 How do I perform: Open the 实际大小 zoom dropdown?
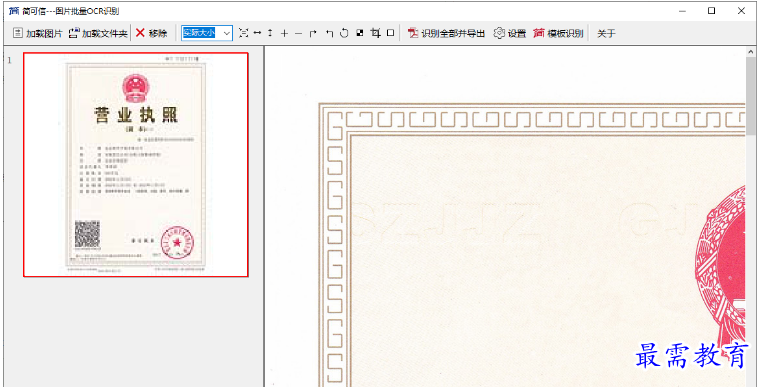click(207, 33)
